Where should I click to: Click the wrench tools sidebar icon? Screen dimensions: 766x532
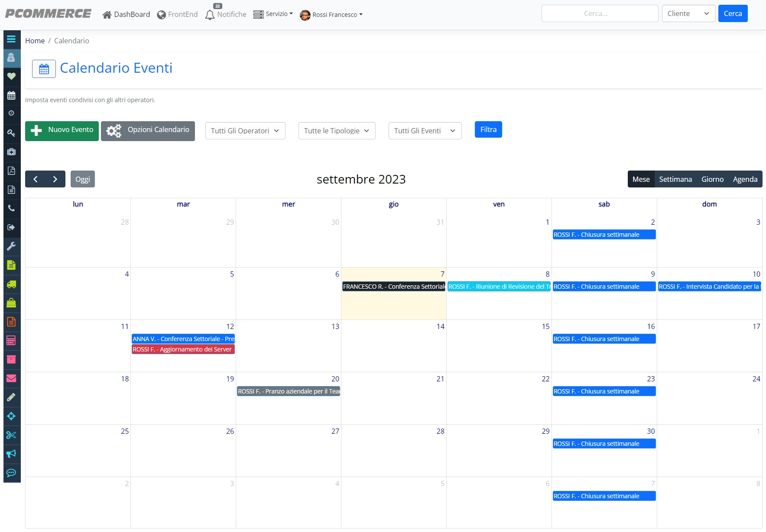11,246
